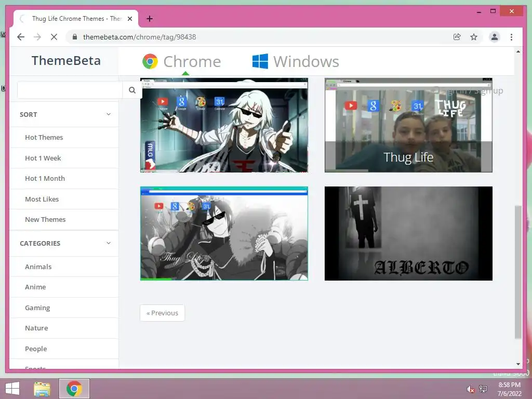Click the scrollbar up arrow
Viewport: 532px width, 399px height.
tap(518, 51)
